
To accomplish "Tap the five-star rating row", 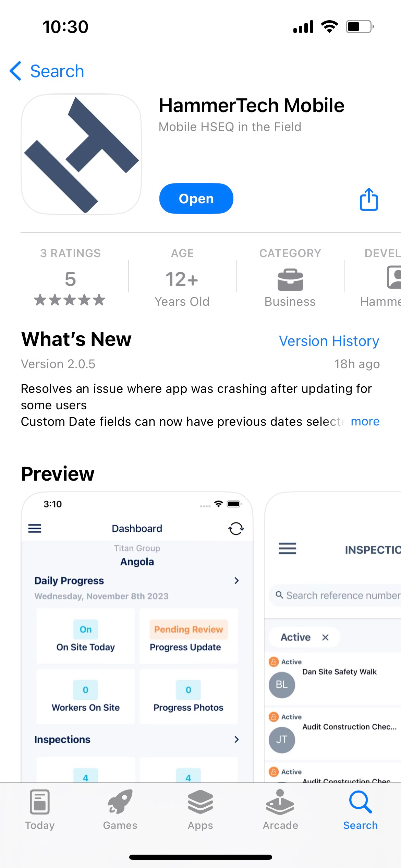I will coord(70,300).
